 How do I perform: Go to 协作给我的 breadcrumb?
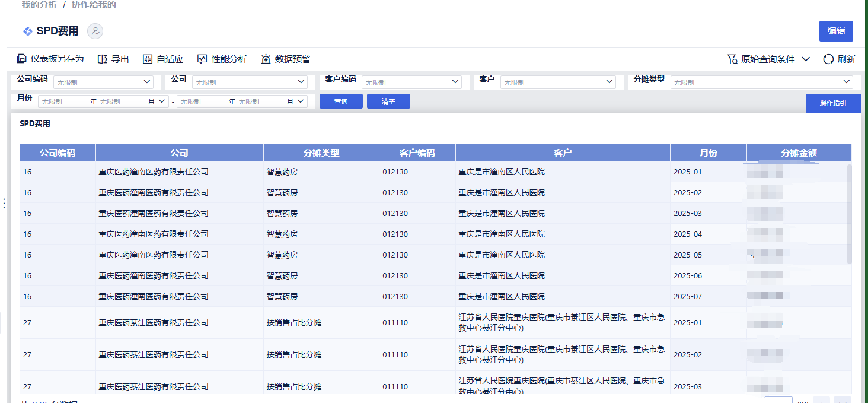tap(94, 5)
